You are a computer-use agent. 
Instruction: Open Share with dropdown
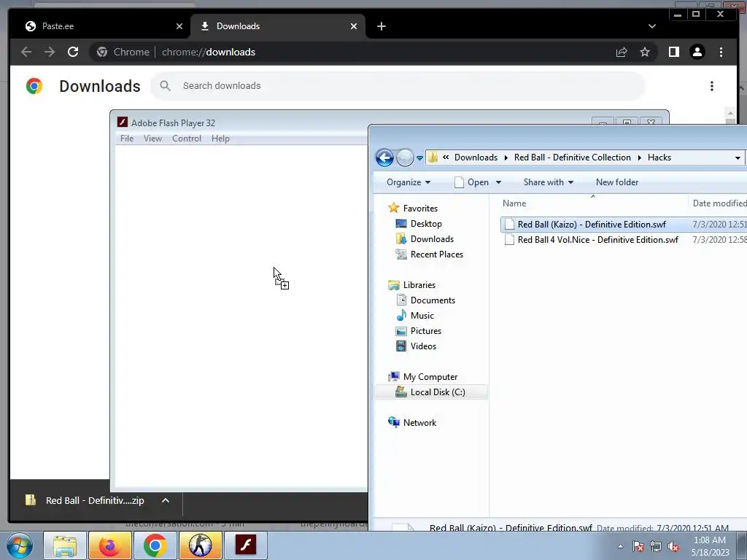coord(549,182)
